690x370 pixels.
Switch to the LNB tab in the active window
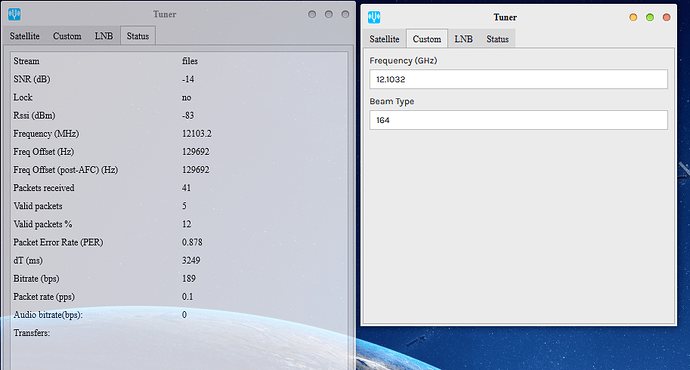[x=463, y=39]
